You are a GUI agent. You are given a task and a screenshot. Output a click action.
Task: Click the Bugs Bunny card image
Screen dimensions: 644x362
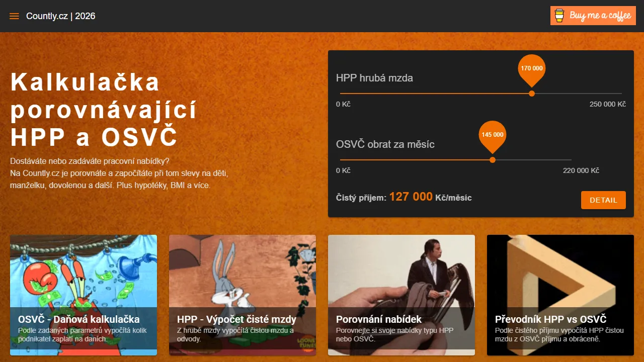(x=243, y=271)
